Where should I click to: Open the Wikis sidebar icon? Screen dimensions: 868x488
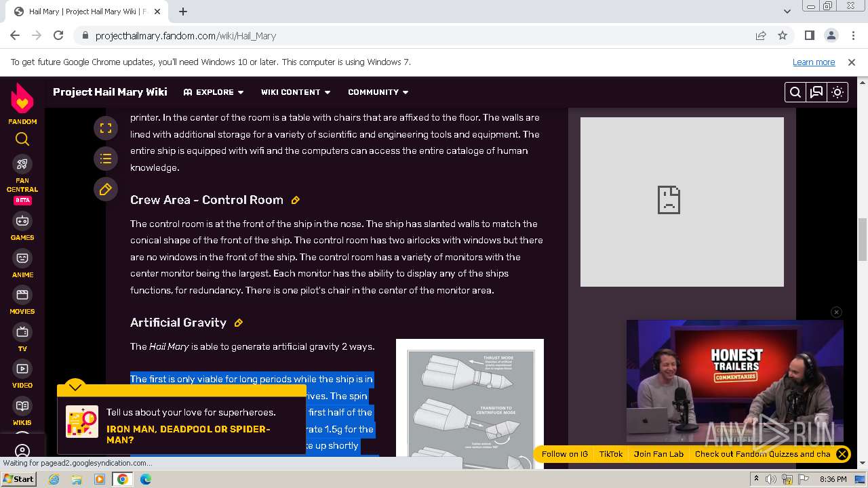(22, 406)
